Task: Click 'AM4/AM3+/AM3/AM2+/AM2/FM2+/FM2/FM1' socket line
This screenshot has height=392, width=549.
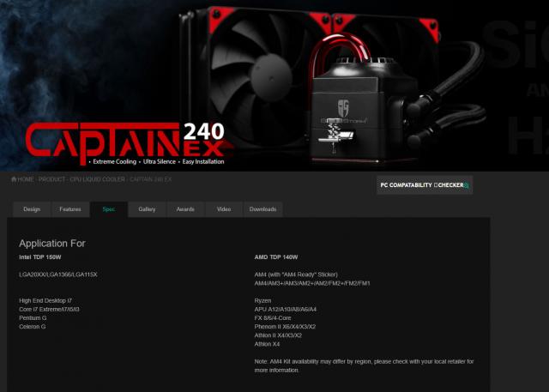Action: [312, 283]
